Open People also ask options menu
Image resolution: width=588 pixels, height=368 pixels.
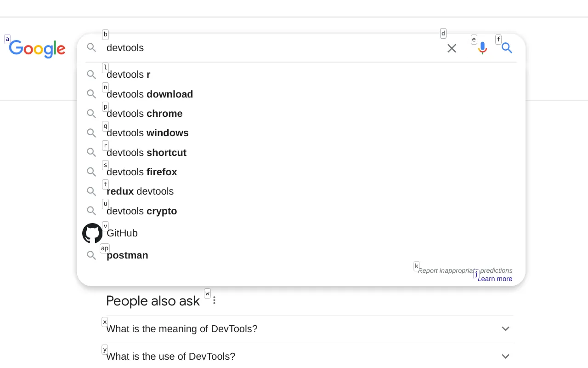[x=214, y=300]
